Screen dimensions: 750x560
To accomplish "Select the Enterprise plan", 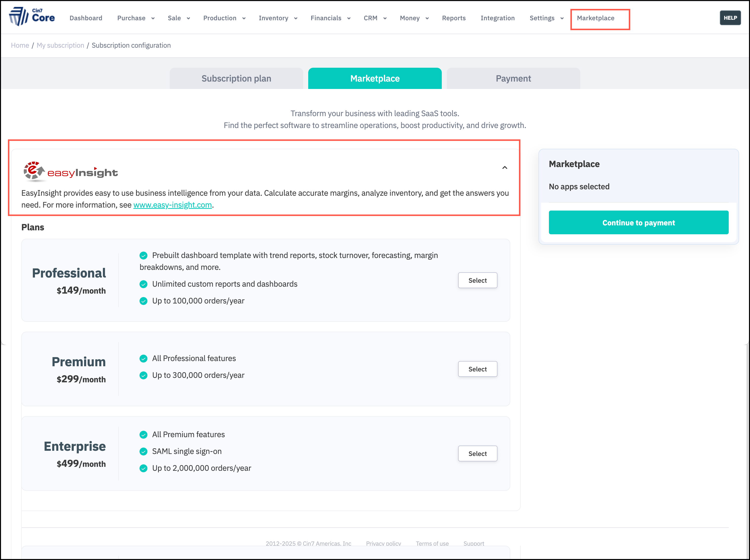I will pos(477,454).
